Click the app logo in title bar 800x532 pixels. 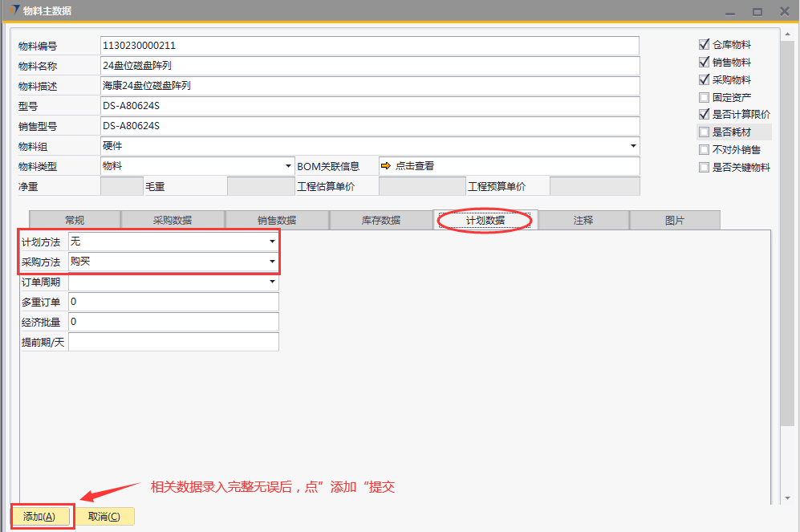(x=14, y=10)
